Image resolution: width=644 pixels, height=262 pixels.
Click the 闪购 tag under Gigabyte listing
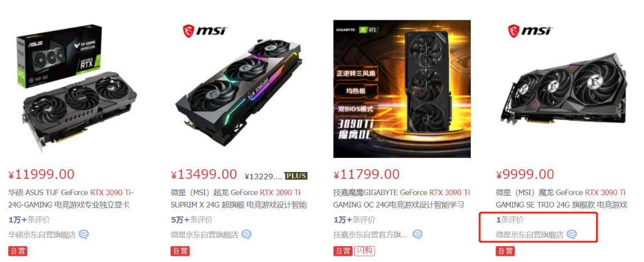tap(364, 251)
